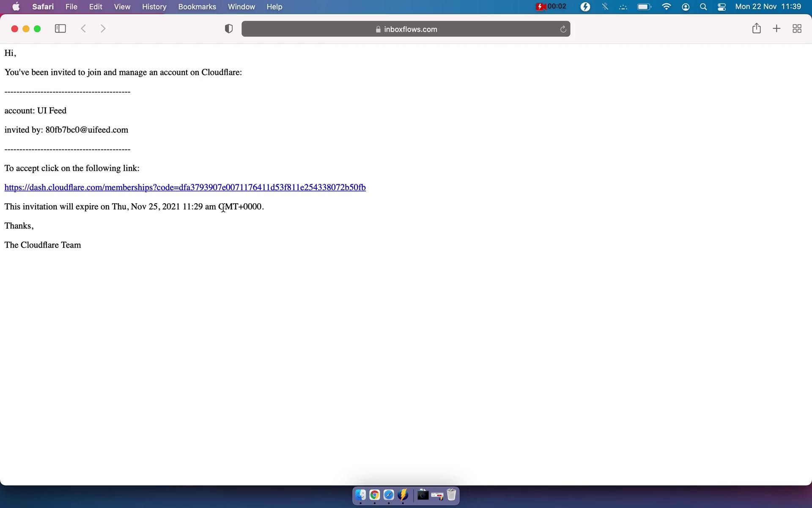Image resolution: width=812 pixels, height=508 pixels.
Task: Open Control Center in menu bar
Action: point(721,7)
